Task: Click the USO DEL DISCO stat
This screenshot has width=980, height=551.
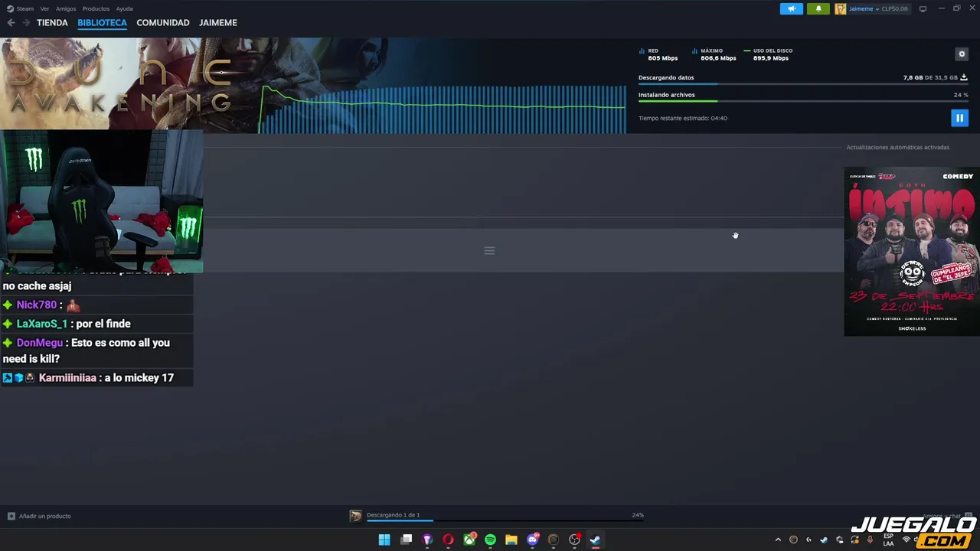Action: pyautogui.click(x=768, y=54)
